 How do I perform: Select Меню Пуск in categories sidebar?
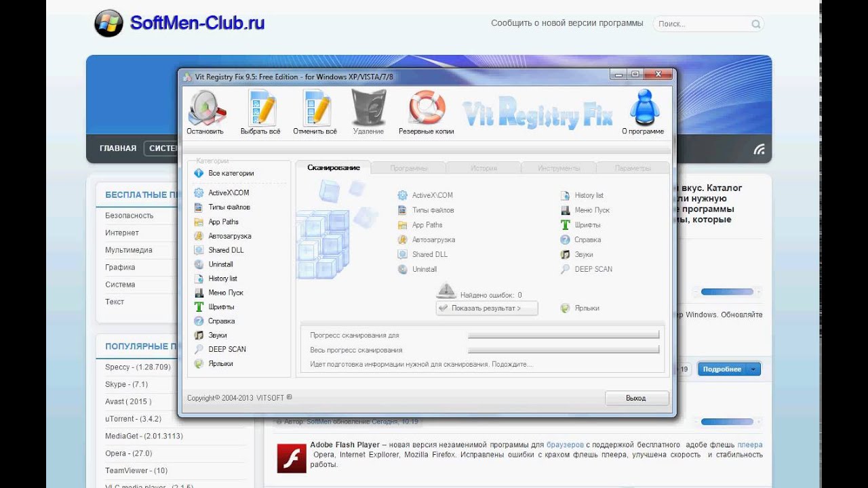tap(218, 293)
